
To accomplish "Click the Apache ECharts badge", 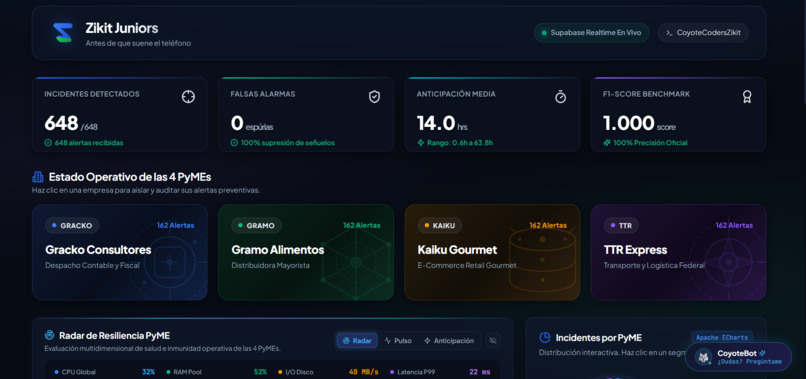I will pos(722,338).
